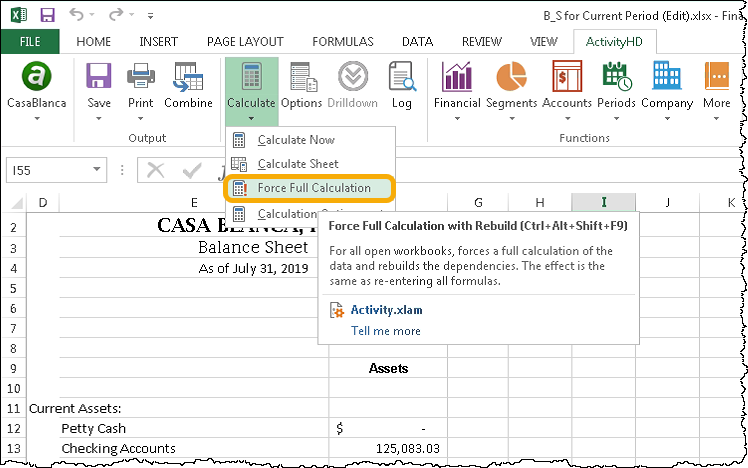The image size is (748, 468).
Task: Click the formula bar Cancel X button
Action: (156, 170)
